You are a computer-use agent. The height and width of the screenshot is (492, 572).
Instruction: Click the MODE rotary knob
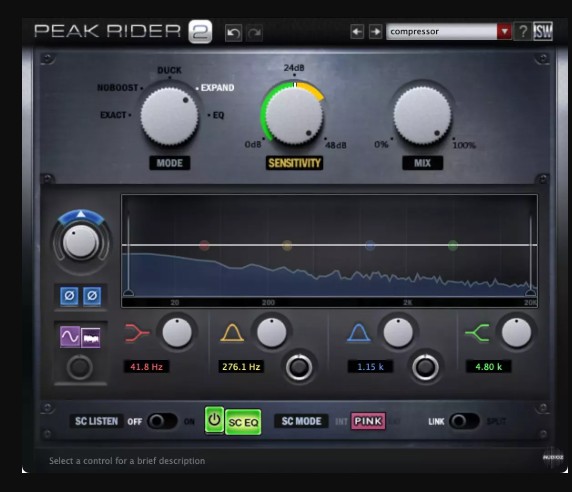pos(169,116)
